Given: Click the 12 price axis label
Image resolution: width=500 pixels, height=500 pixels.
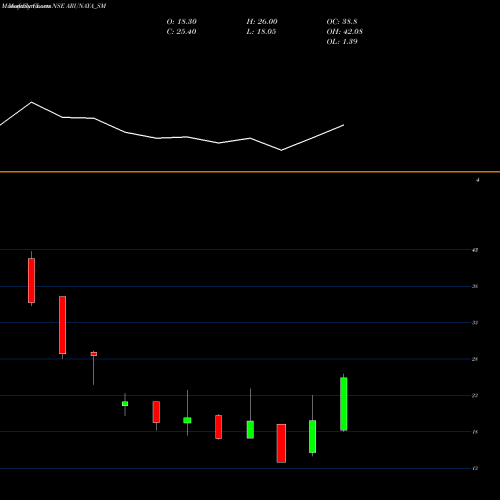Looking at the screenshot, I should click(475, 468).
